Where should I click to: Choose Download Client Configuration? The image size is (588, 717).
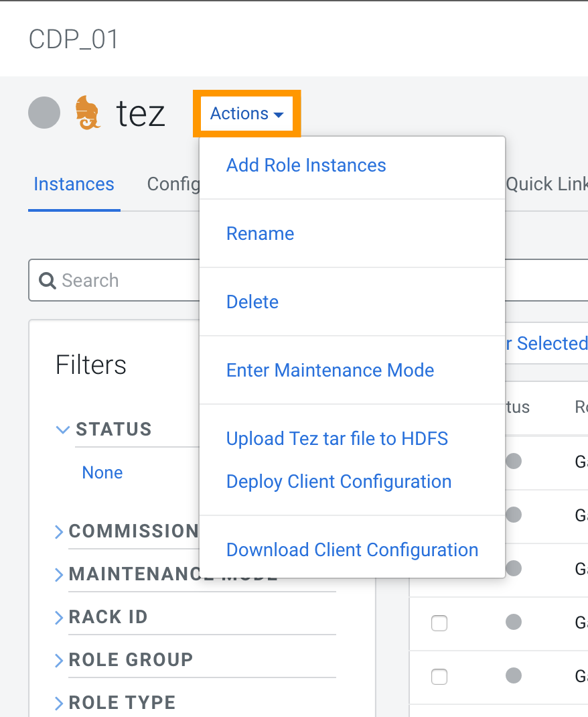coord(352,550)
